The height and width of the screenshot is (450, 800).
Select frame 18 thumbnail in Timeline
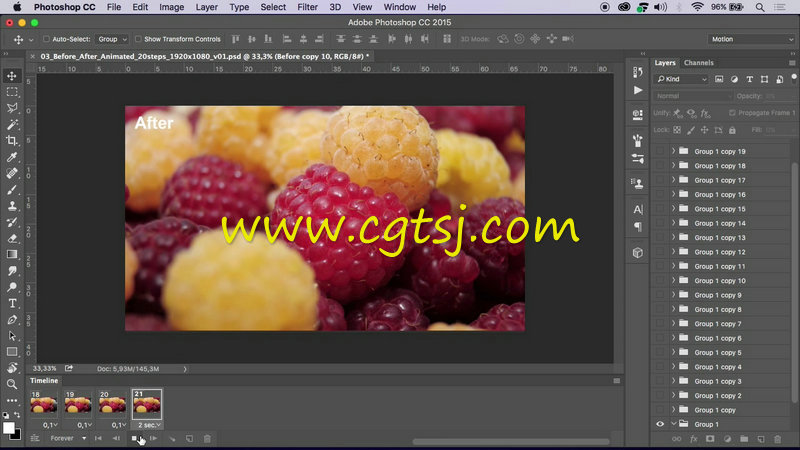point(43,405)
